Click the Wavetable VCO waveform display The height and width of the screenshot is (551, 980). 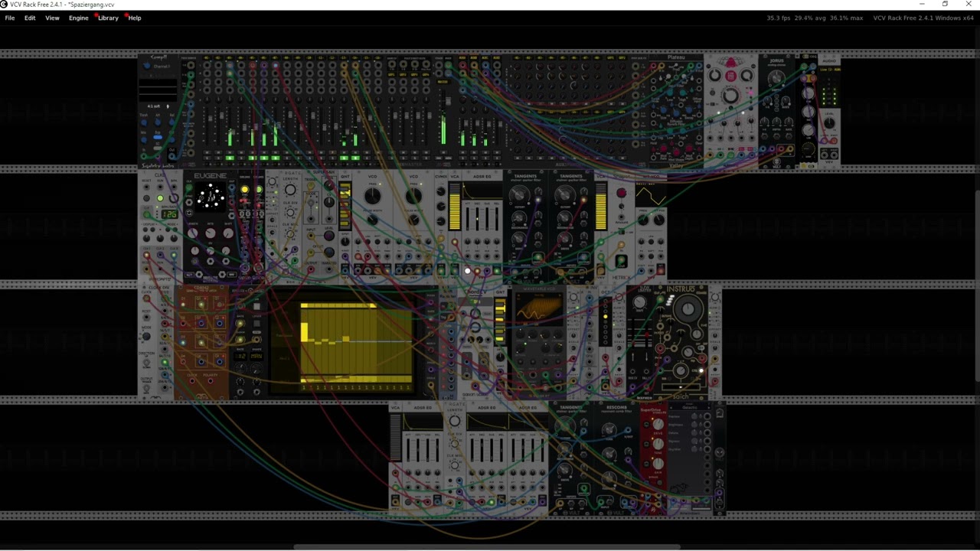[537, 308]
